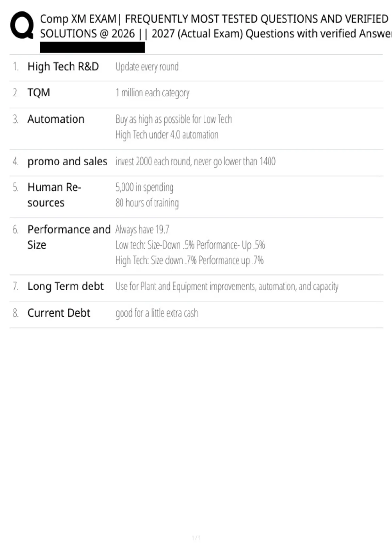Click 'invest 2000 each round' definition
This screenshot has width=392, height=556.
click(x=195, y=162)
